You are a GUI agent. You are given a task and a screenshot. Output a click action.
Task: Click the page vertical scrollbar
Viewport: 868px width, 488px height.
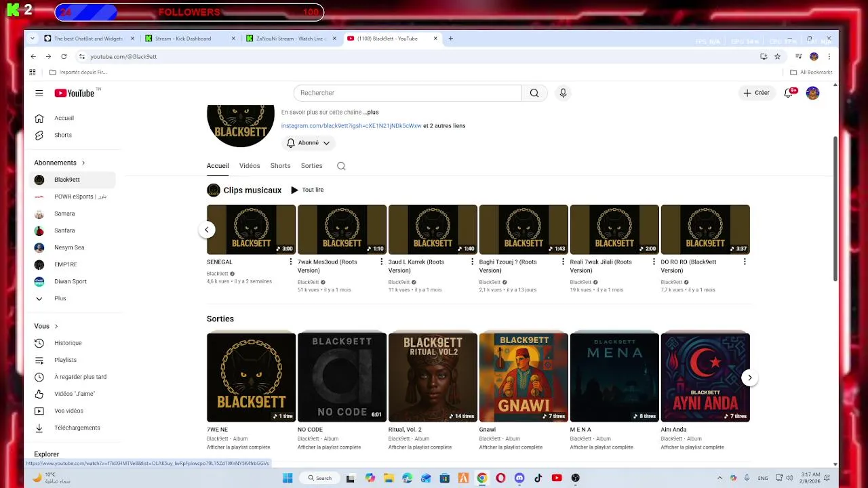[835, 209]
